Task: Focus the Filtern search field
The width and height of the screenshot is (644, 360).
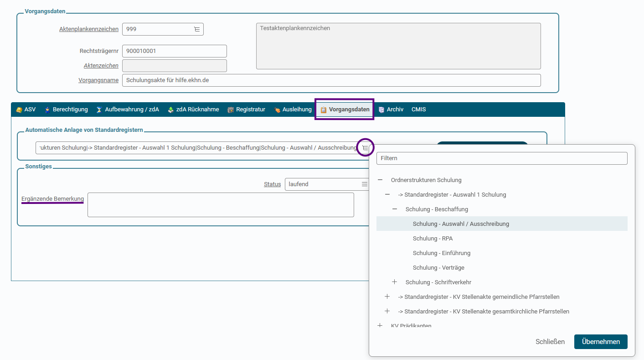Action: [x=502, y=158]
